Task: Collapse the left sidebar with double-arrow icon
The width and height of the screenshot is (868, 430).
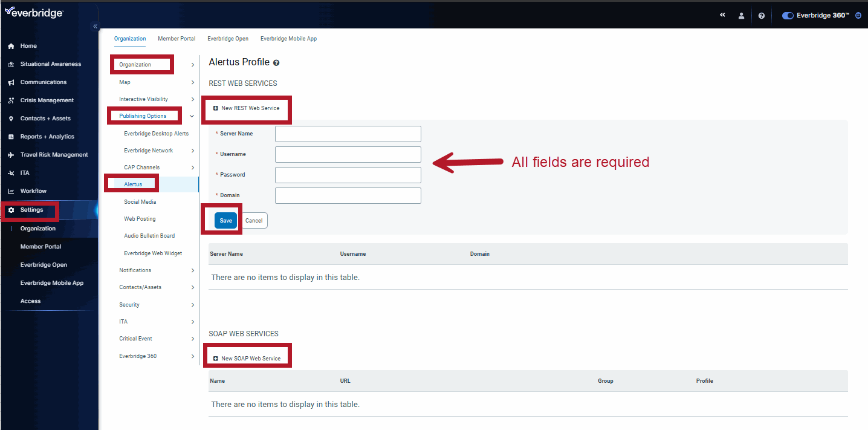Action: pos(95,26)
